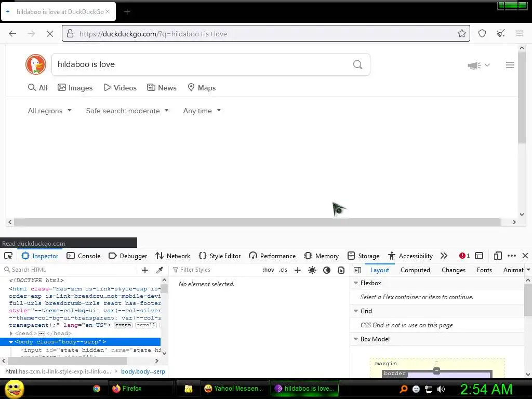Create a new node in the markup
Screen dimensions: 532x399
tap(145, 270)
